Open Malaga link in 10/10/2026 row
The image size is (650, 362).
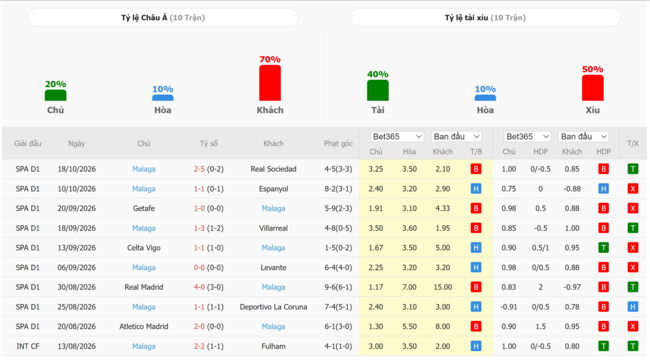(x=144, y=189)
